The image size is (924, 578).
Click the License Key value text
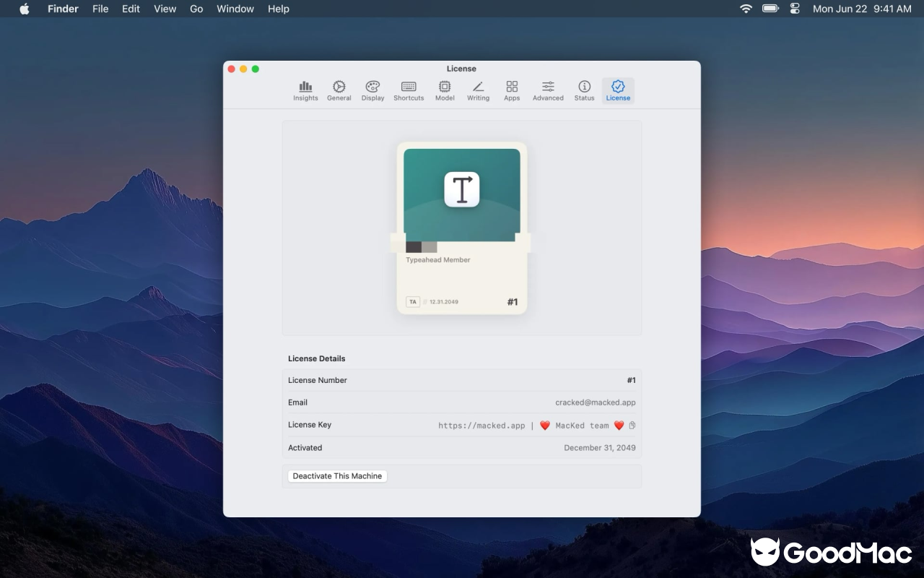531,426
